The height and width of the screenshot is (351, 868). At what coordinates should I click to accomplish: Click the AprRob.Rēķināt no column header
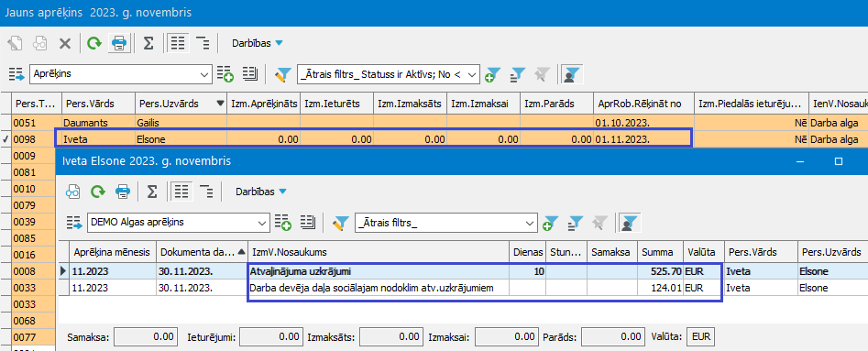(643, 104)
